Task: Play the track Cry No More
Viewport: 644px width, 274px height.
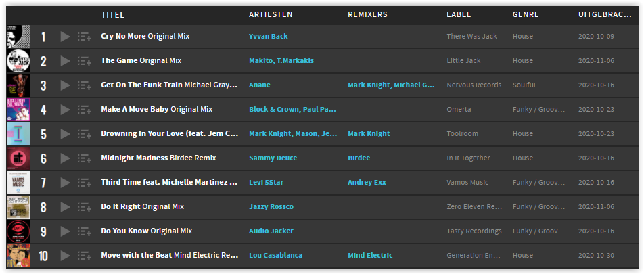Action: tap(66, 37)
